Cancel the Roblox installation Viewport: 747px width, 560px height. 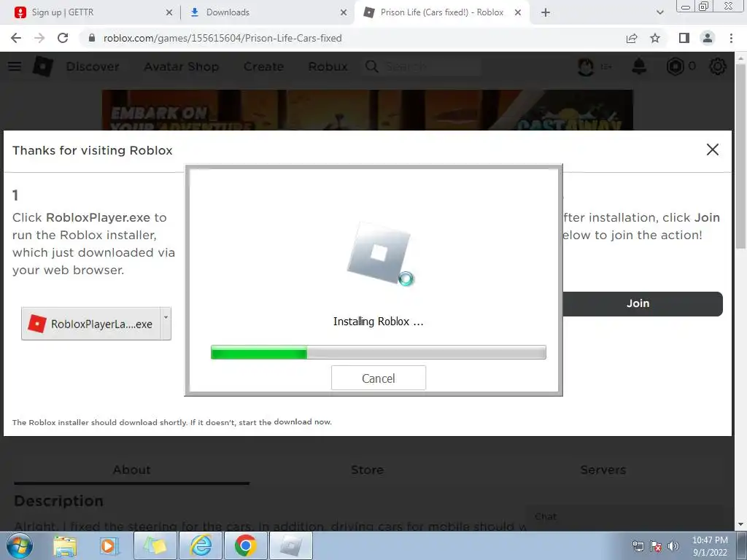(x=379, y=378)
